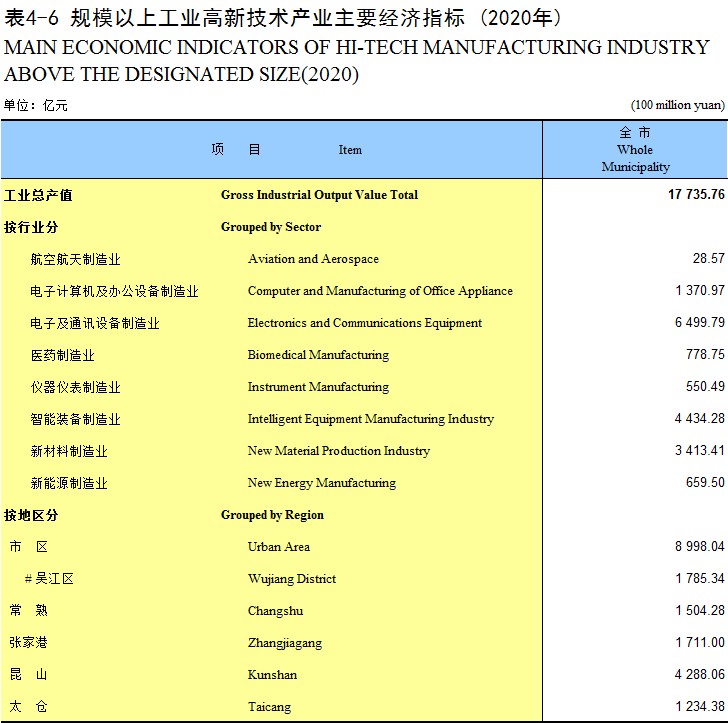Viewport: 728px width, 723px height.
Task: Click the Zhangjiagang value 1 711.00
Action: click(700, 643)
